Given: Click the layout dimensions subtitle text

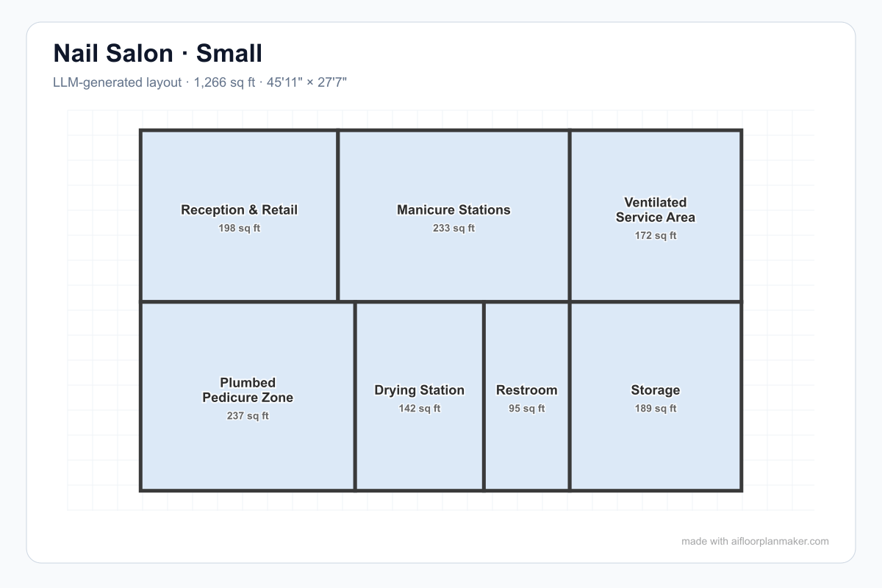Looking at the screenshot, I should [x=200, y=82].
